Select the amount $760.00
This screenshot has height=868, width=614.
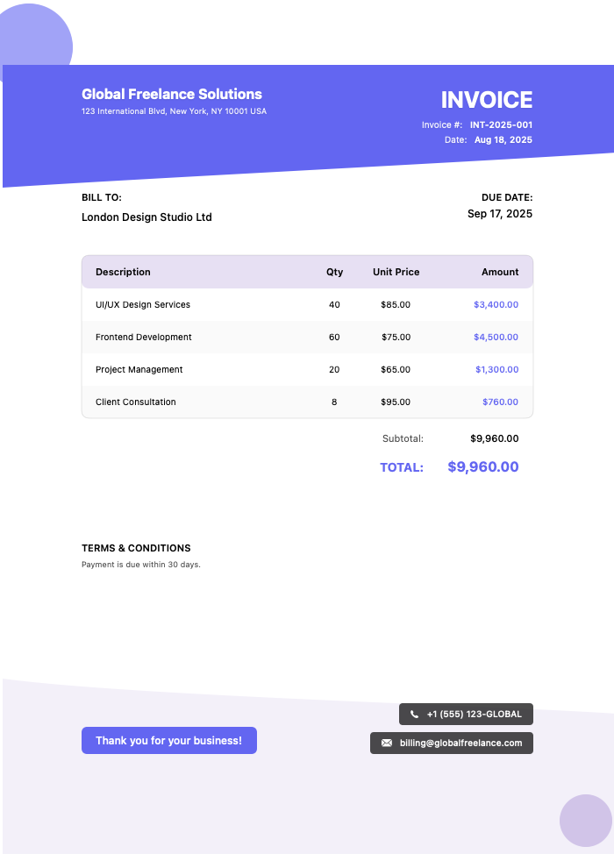501,402
